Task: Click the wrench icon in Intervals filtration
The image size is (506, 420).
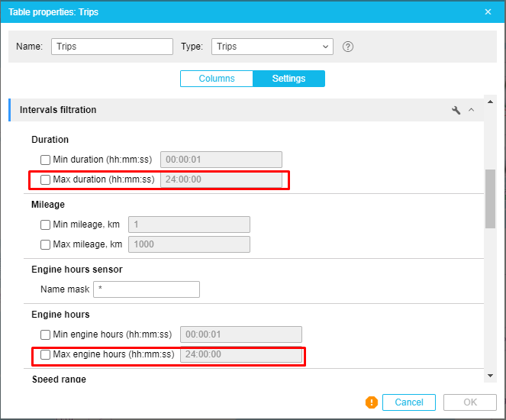Action: [x=456, y=110]
